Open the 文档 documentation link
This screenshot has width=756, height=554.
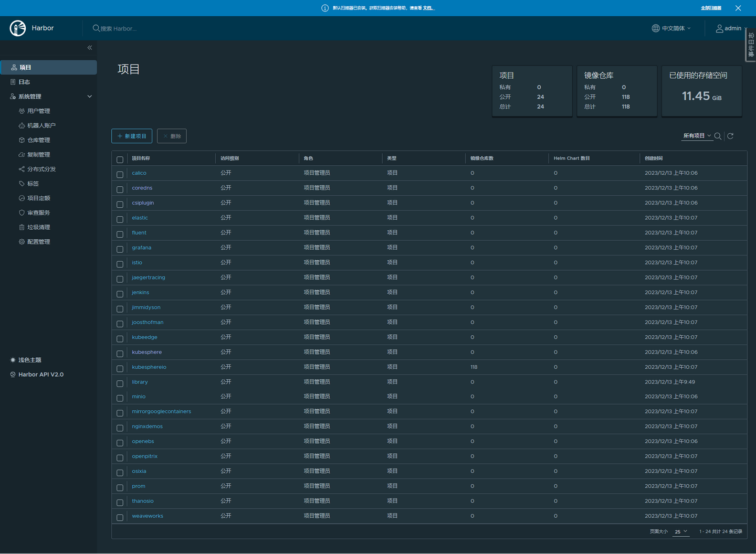426,8
